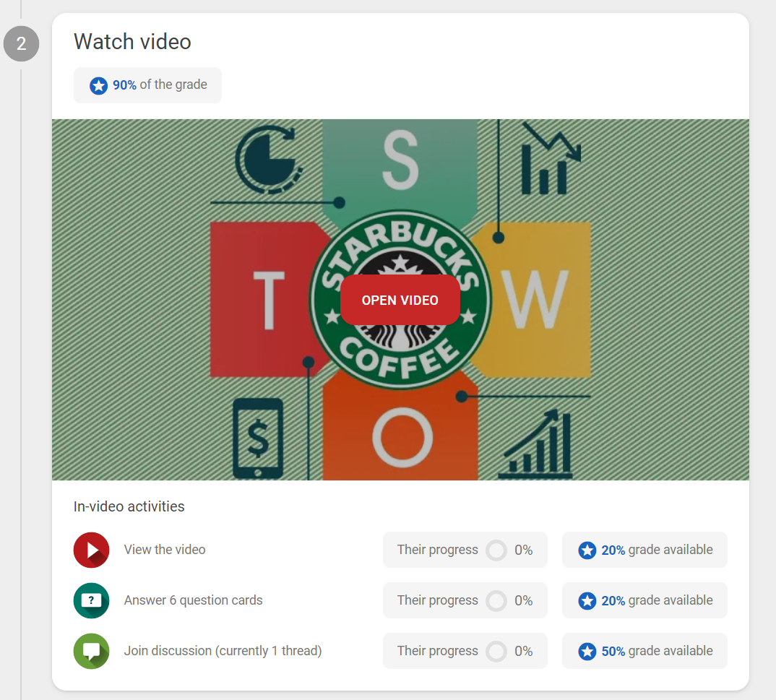Click '20% grade available' for View the video

tap(644, 550)
